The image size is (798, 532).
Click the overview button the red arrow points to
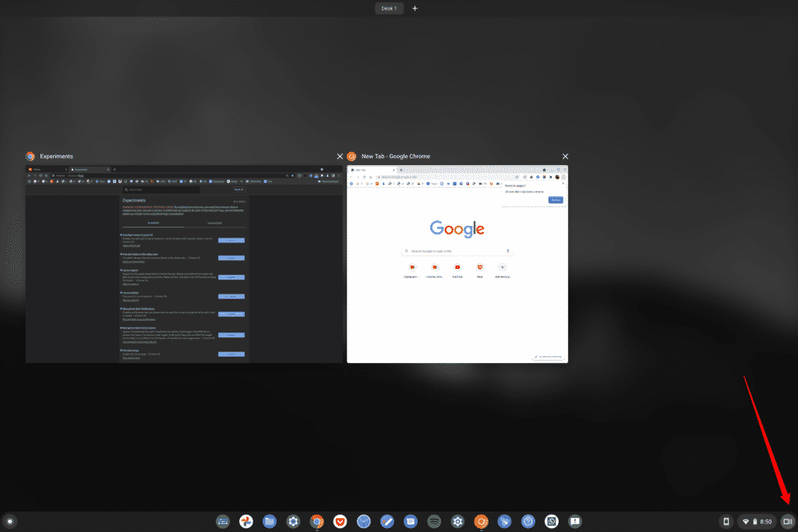point(787,521)
